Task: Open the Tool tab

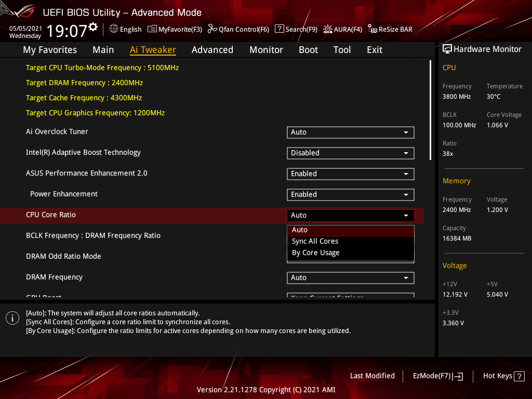Action: (342, 50)
